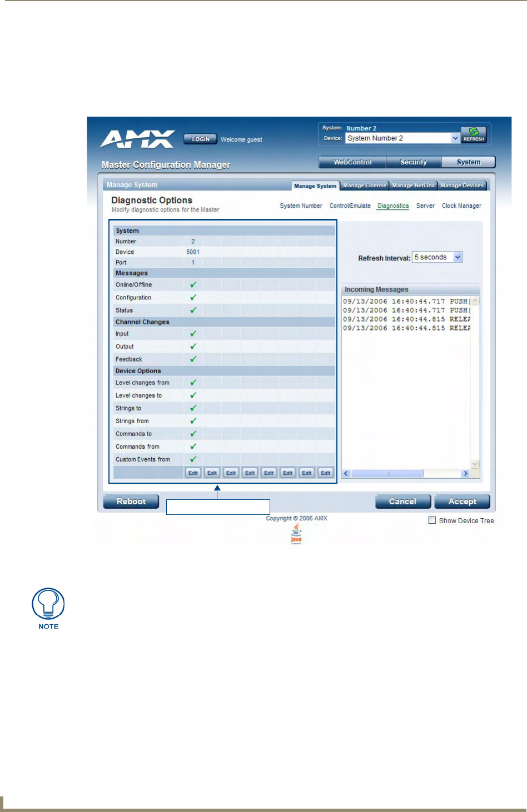Screen dimensions: 527x812
Task: Click the last Edit button in row
Action: (326, 473)
